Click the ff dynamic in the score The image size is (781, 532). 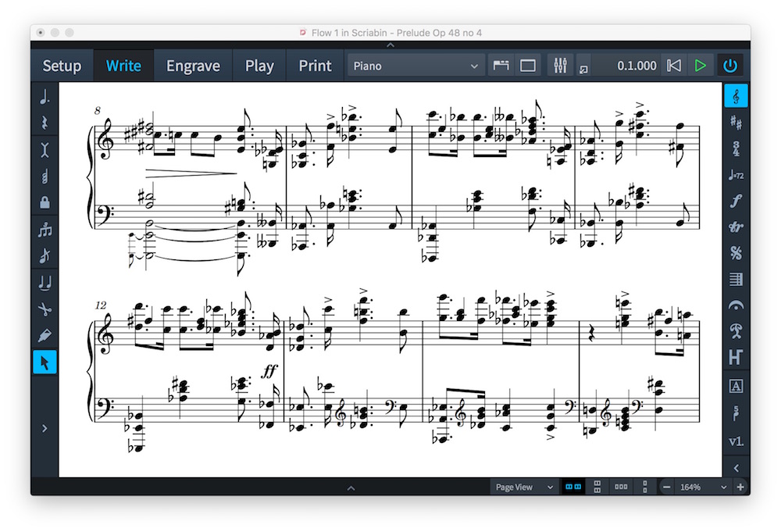pos(269,370)
